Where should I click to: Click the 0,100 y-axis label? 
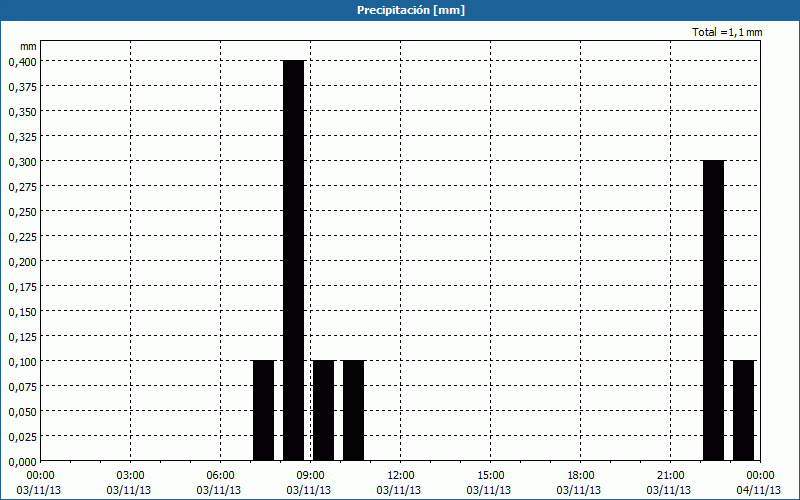point(22,362)
